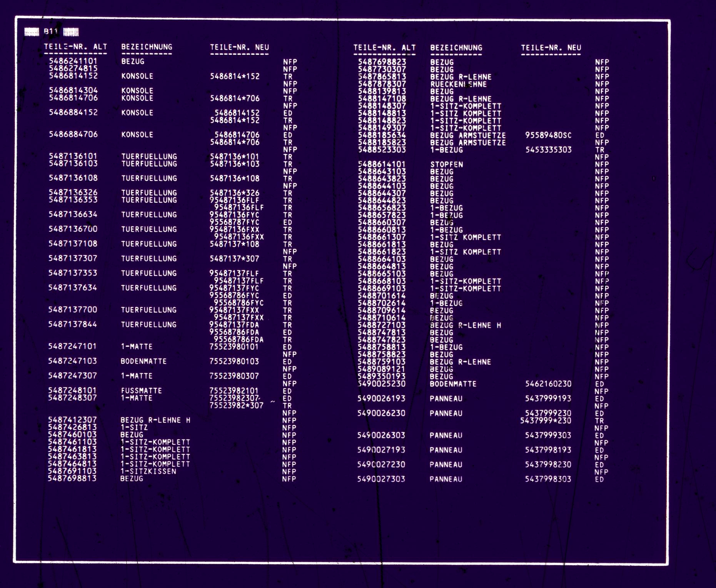The height and width of the screenshot is (588, 716).
Task: Click the STOPFEN description entry
Action: 446,164
